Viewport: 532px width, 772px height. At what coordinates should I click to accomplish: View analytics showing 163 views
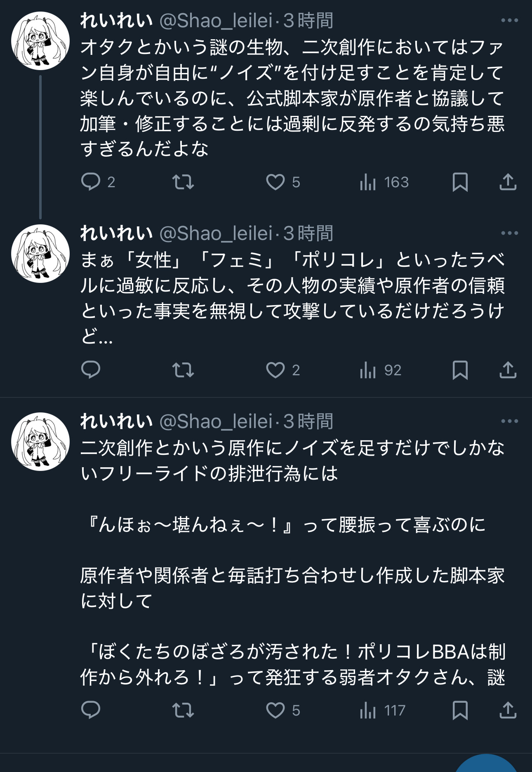point(367,182)
